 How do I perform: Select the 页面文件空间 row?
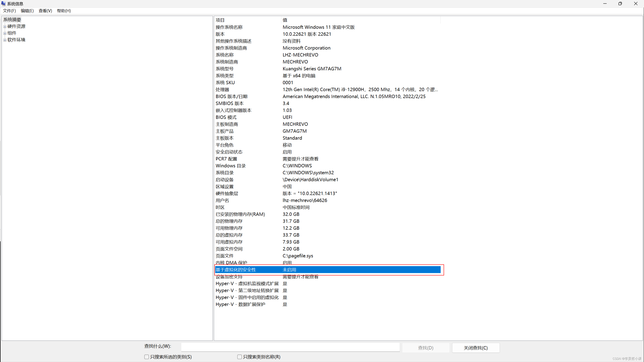click(327, 249)
